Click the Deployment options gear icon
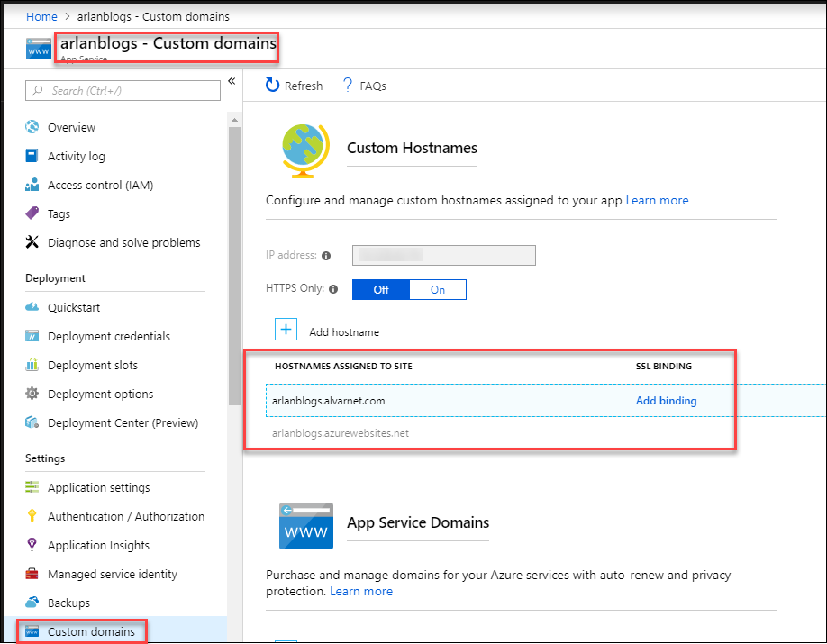 coord(32,394)
